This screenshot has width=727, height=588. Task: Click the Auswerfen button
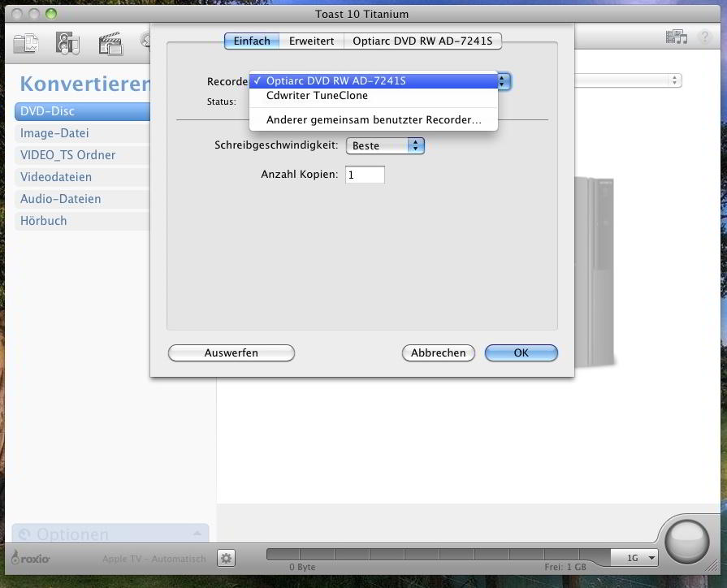click(x=232, y=353)
